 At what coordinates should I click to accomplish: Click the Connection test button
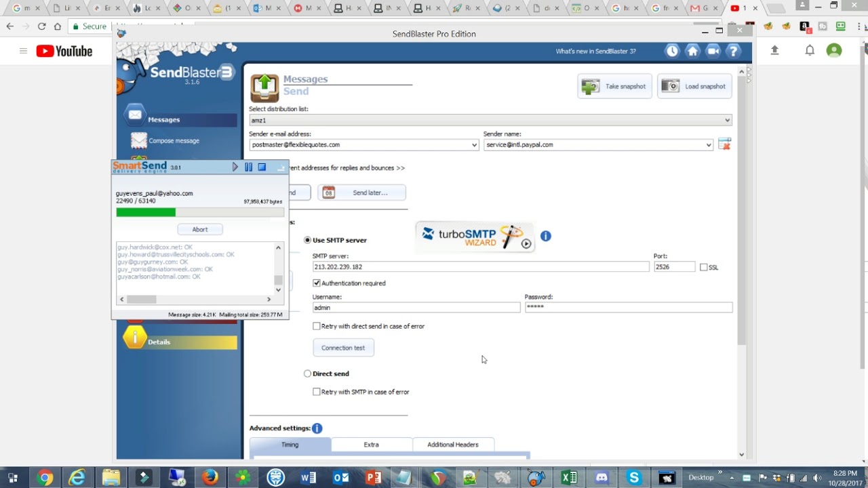click(x=343, y=348)
